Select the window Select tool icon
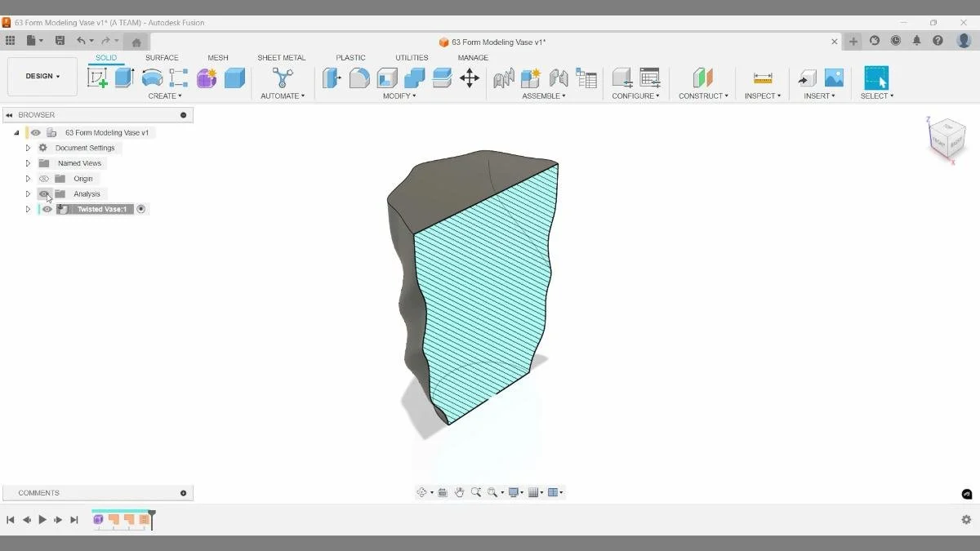980x551 pixels. click(876, 78)
